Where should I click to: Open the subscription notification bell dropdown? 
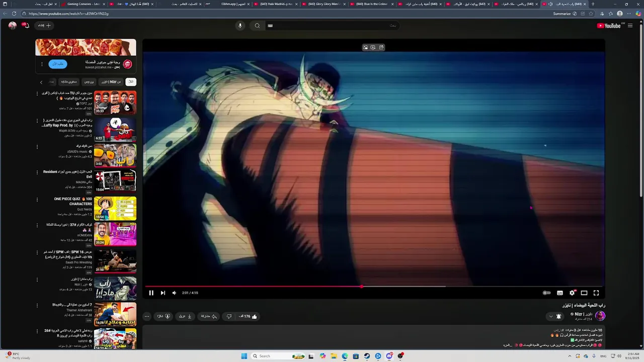[x=555, y=316]
